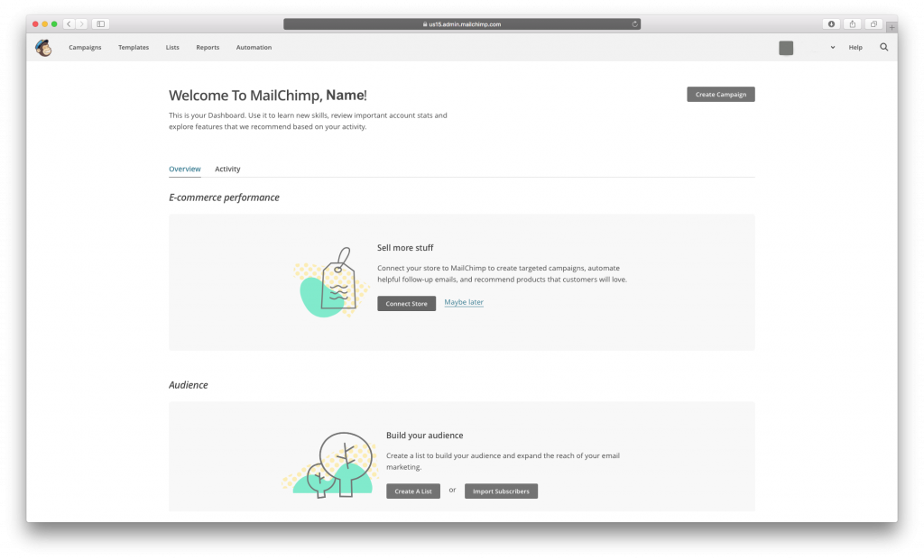Open the Automation section

tap(254, 47)
